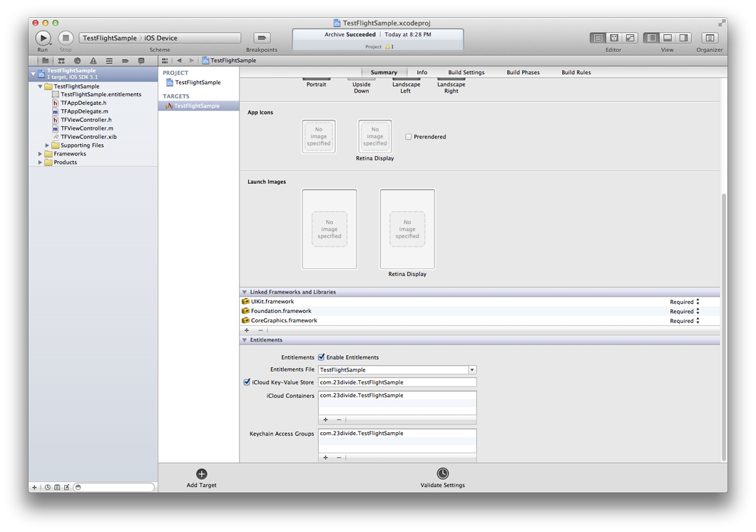Switch to the Info tab

click(422, 72)
